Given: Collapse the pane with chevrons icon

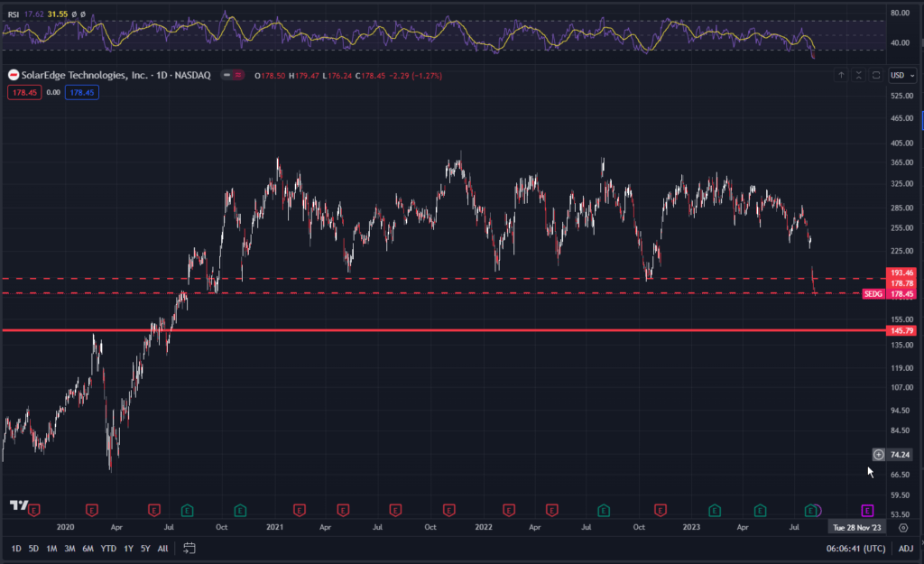Looking at the screenshot, I should click(859, 76).
